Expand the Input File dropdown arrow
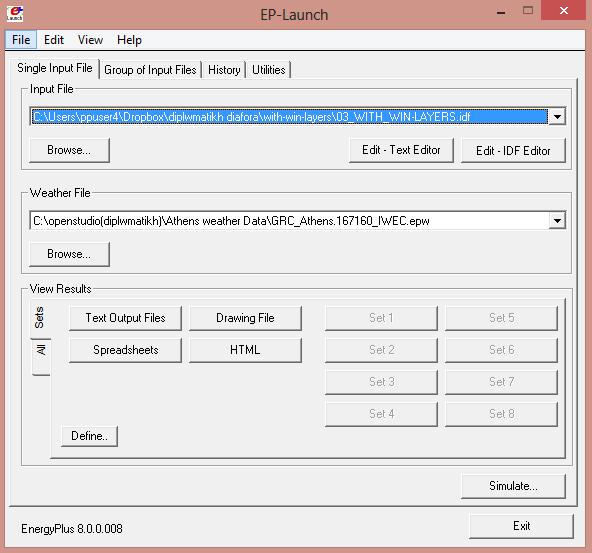 pos(557,117)
